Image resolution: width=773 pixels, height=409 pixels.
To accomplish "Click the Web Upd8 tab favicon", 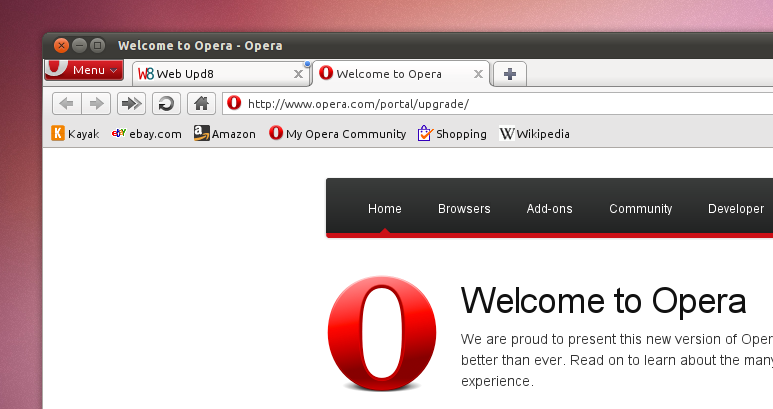I will click(x=146, y=74).
